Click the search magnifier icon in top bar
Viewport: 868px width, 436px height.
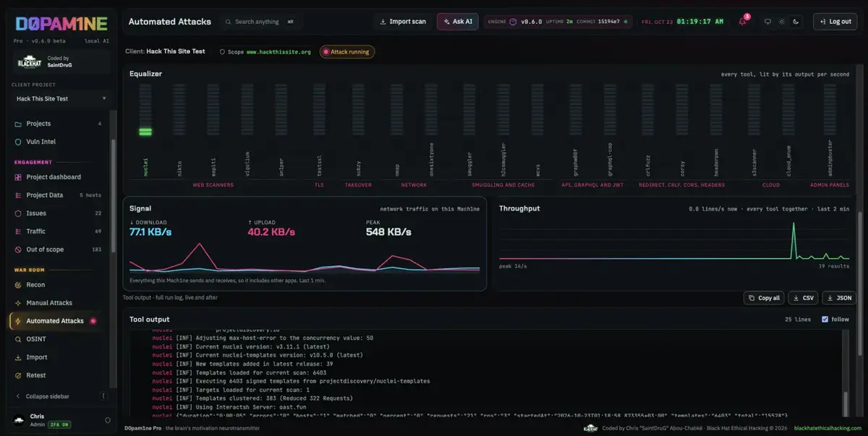tap(229, 22)
